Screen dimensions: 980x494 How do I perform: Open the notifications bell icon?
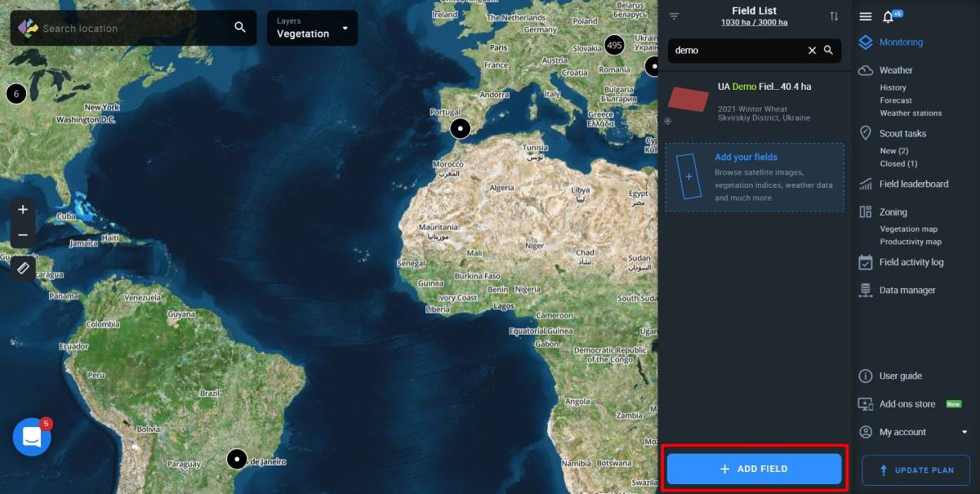(x=889, y=17)
